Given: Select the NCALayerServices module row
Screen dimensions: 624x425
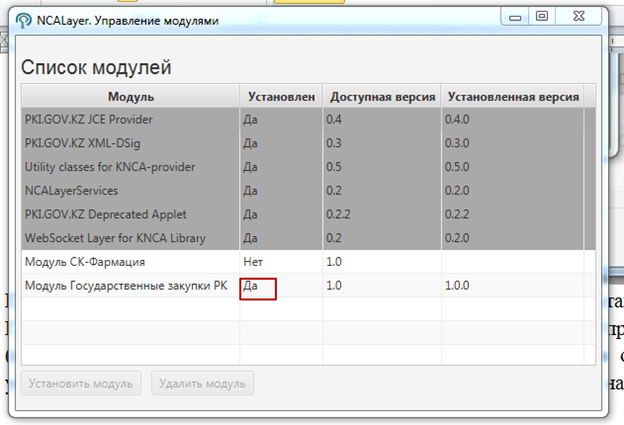Looking at the screenshot, I should coord(308,191).
